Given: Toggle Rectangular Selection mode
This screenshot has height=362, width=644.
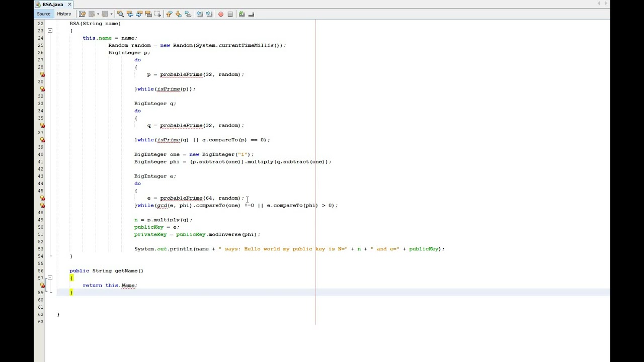Looking at the screenshot, I should click(158, 14).
